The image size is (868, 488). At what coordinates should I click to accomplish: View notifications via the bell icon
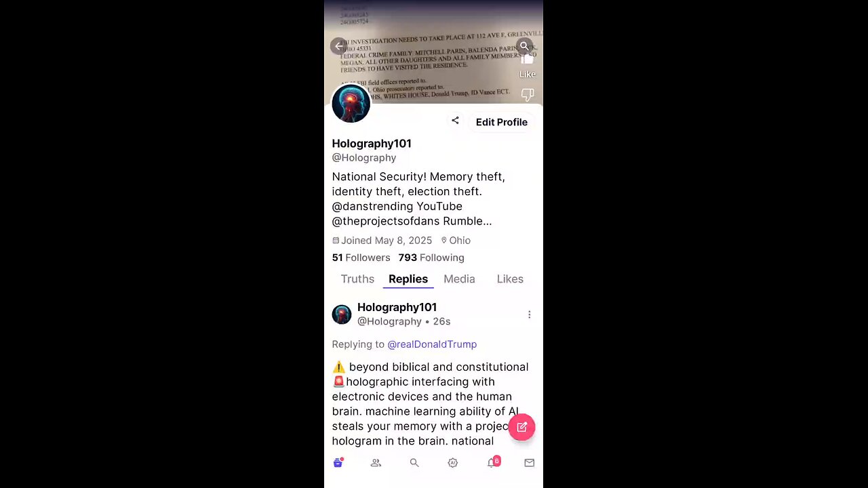[x=492, y=462]
